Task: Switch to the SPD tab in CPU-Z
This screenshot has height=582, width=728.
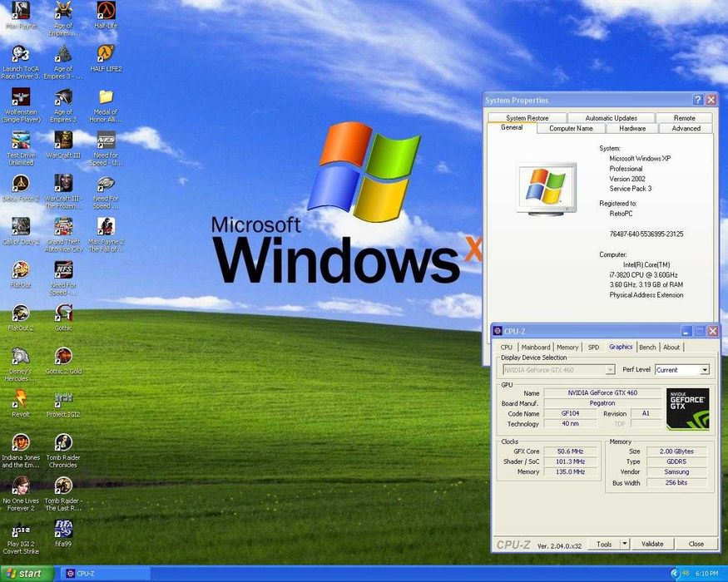Action: click(x=593, y=348)
